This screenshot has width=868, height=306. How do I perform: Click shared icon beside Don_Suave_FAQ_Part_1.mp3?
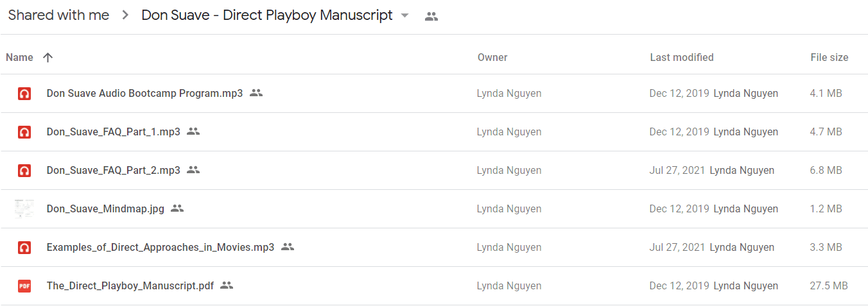pos(193,132)
